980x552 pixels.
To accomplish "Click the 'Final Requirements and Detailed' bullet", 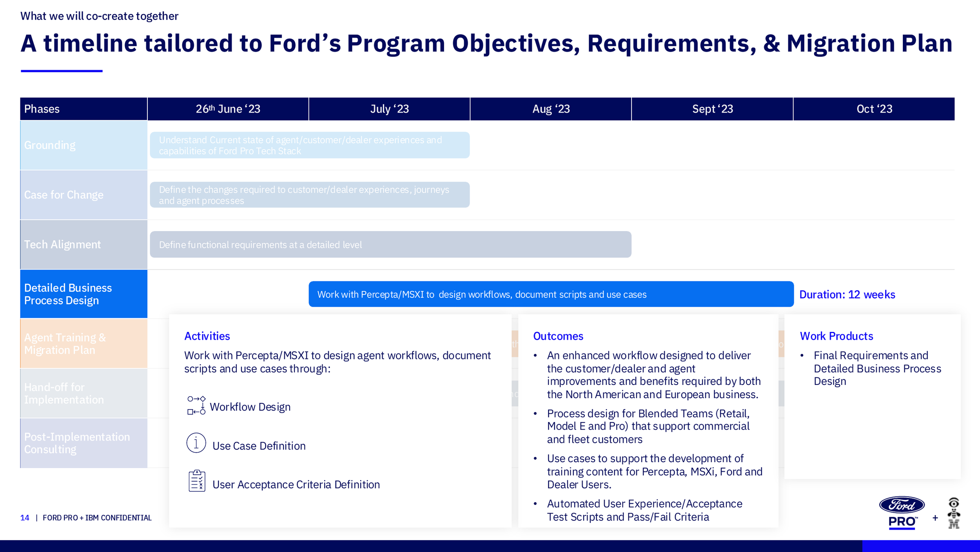I will click(x=877, y=368).
